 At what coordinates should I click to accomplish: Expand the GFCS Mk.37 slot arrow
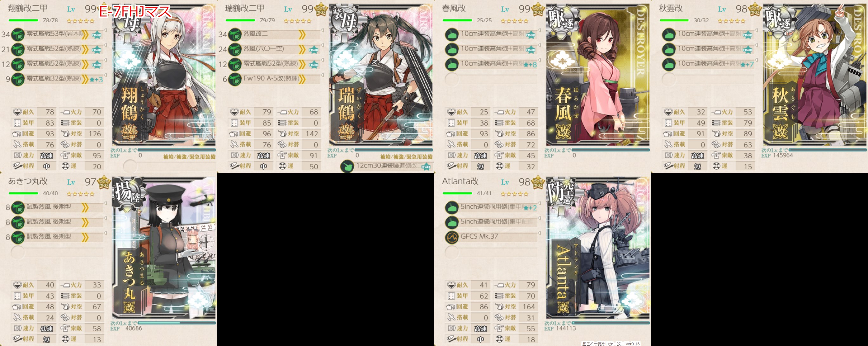coord(539,233)
